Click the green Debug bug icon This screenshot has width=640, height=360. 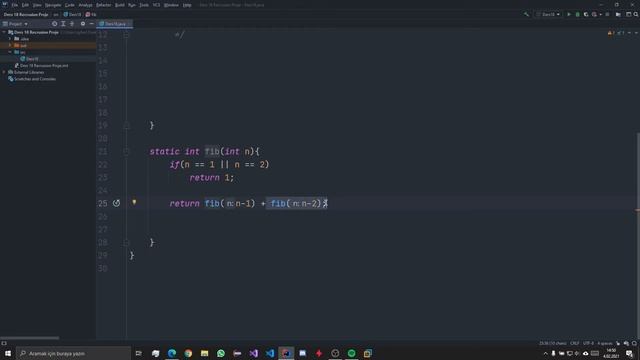(578, 14)
